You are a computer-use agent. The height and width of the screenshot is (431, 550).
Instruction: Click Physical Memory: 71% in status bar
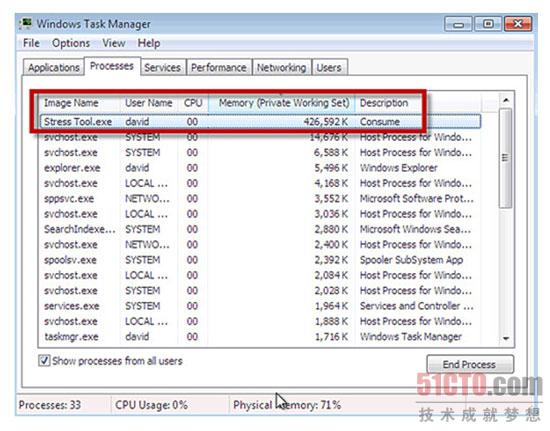[x=287, y=405]
